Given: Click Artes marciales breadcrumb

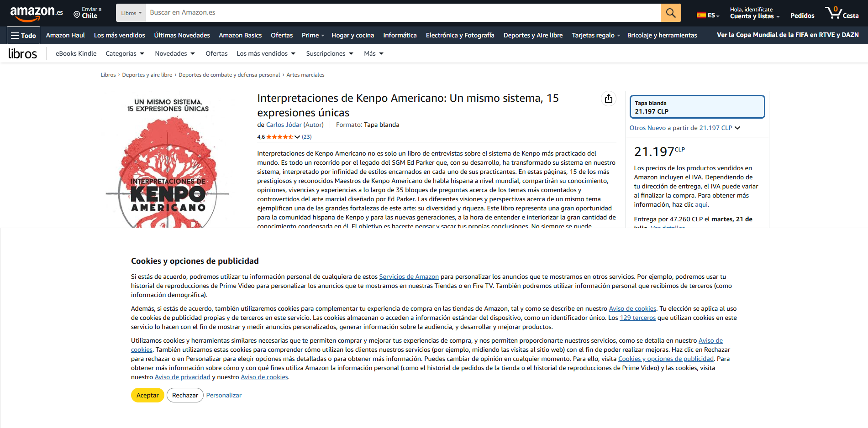Looking at the screenshot, I should click(x=305, y=75).
